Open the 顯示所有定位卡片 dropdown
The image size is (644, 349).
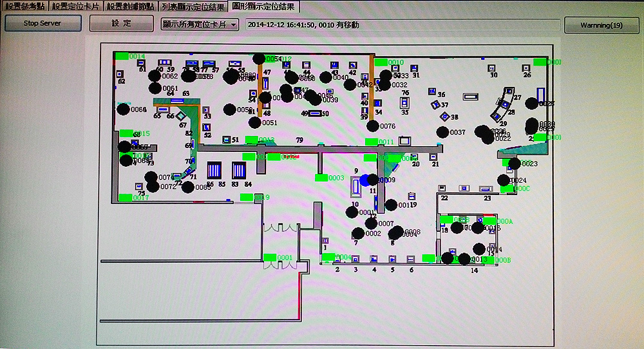tap(200, 24)
